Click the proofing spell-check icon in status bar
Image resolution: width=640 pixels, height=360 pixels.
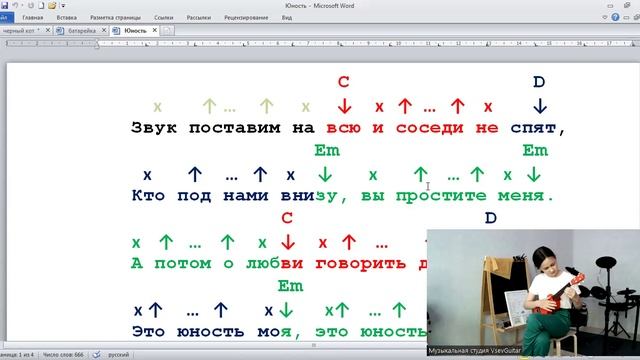(97, 355)
